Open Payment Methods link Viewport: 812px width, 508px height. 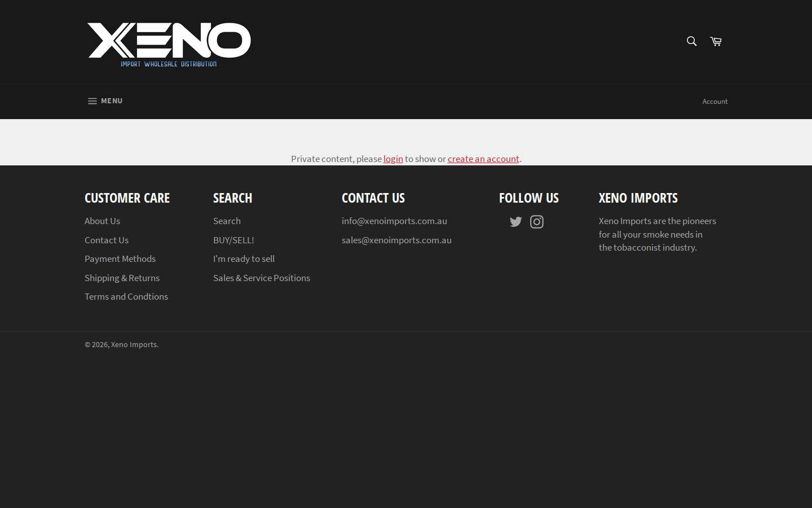pyautogui.click(x=120, y=259)
